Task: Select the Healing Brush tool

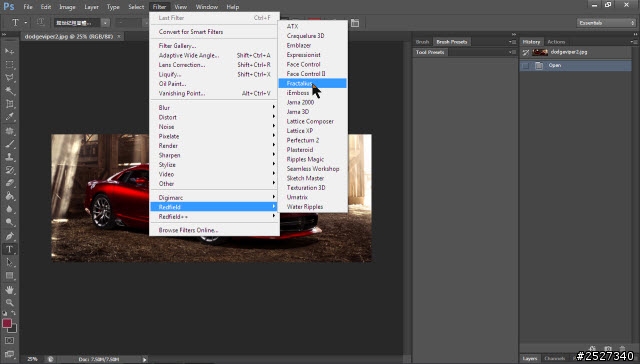Action: (x=9, y=131)
